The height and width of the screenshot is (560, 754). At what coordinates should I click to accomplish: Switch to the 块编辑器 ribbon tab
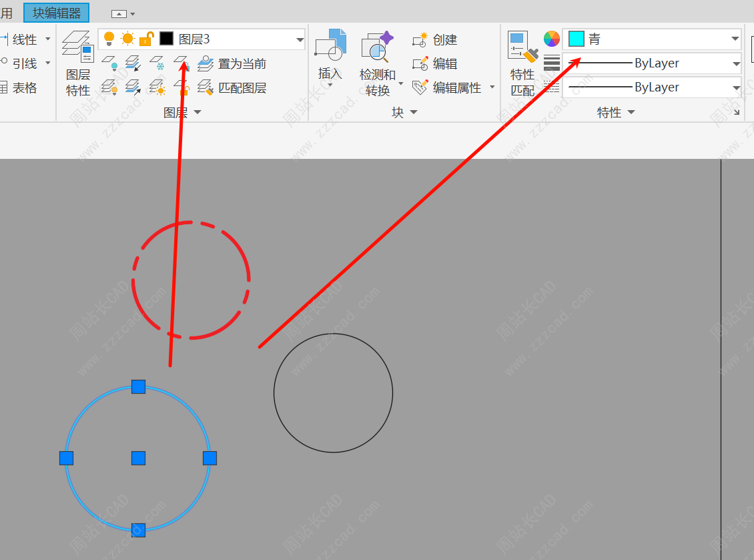(57, 13)
